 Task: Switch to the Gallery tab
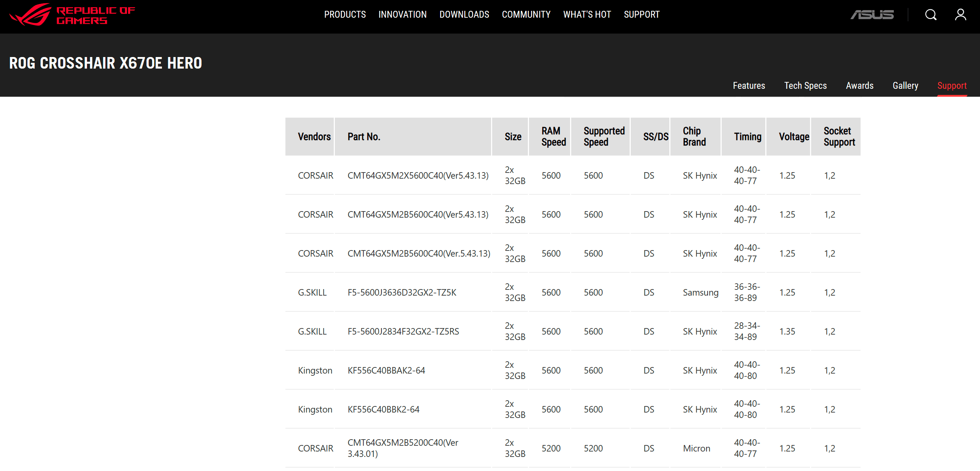tap(905, 86)
